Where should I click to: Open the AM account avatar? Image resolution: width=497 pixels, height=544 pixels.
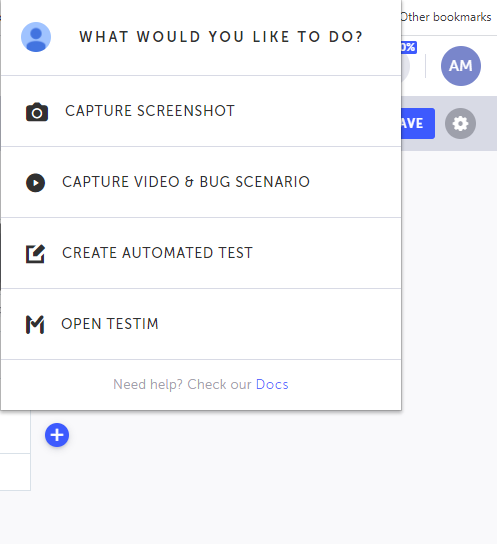coord(461,66)
